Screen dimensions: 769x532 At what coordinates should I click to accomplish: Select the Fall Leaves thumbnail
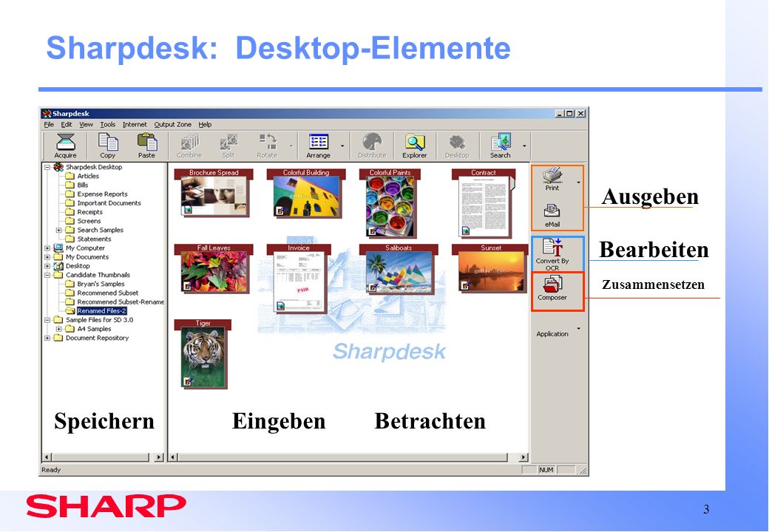pos(214,269)
